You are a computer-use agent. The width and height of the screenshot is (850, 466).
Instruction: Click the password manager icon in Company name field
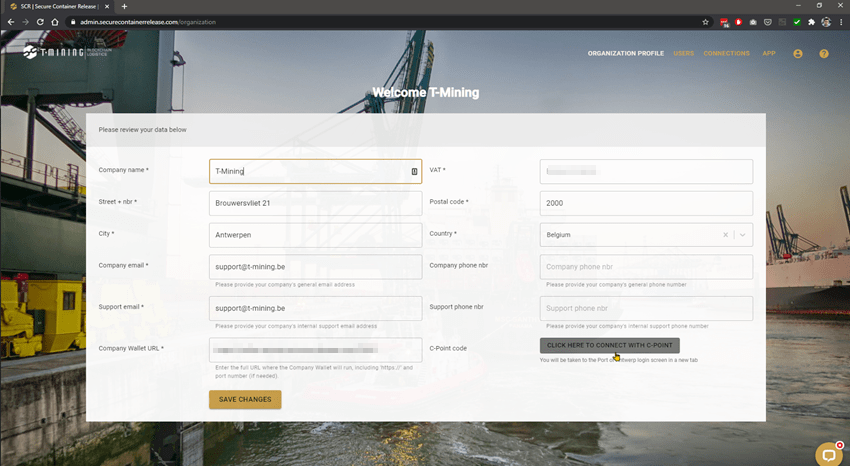[x=414, y=171]
